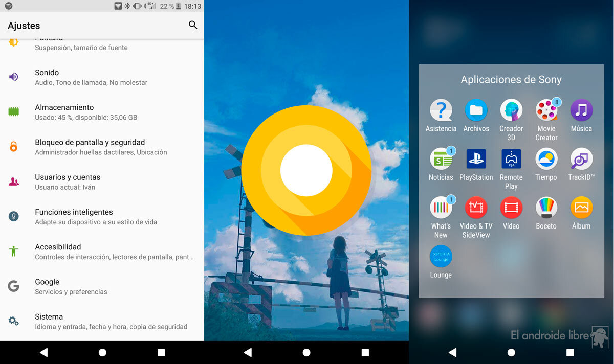Viewport: 614px width, 364px height.
Task: Open the TrackID app
Action: tap(581, 159)
